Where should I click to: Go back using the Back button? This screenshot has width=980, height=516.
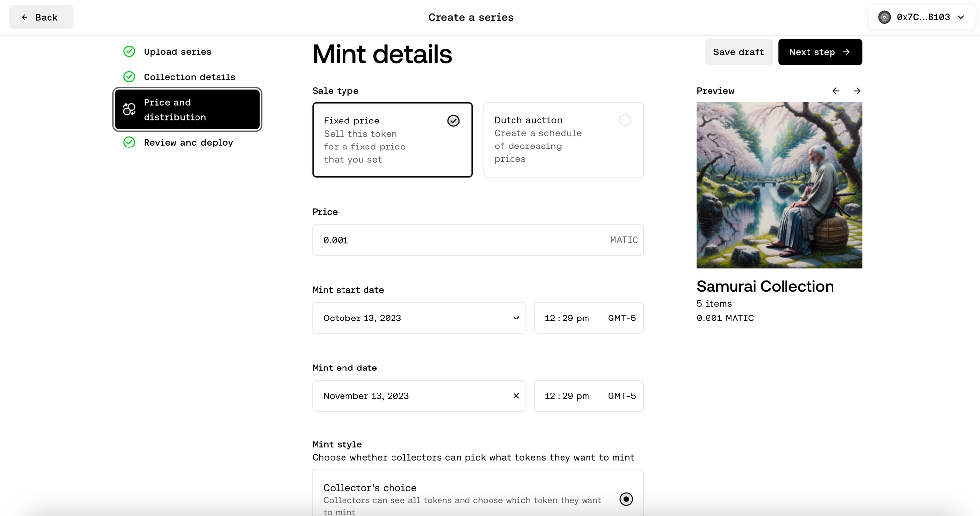coord(41,17)
